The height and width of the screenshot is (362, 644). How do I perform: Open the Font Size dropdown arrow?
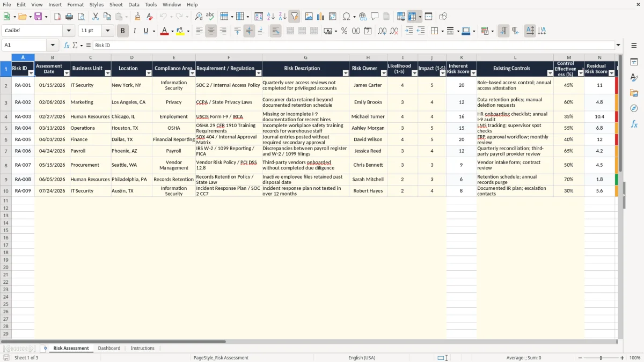tap(108, 31)
